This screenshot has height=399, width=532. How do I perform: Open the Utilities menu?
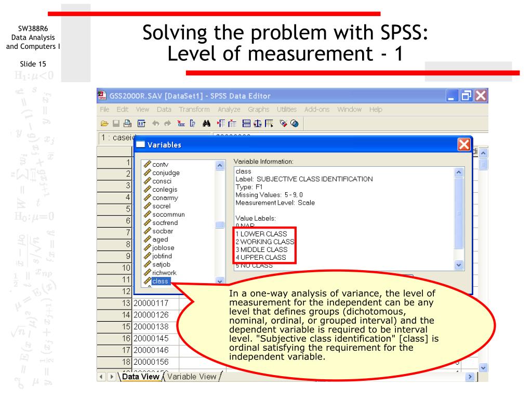(x=287, y=109)
